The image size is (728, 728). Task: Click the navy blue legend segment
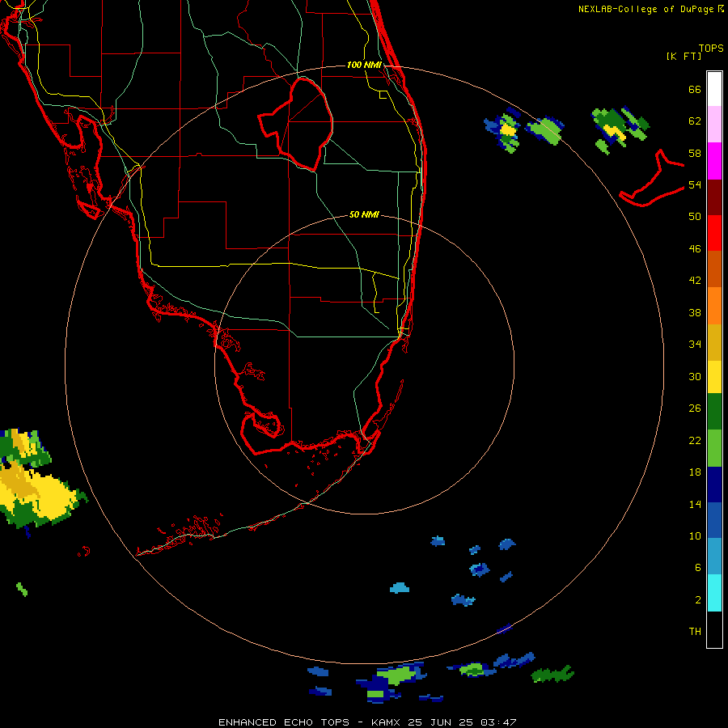point(714,485)
